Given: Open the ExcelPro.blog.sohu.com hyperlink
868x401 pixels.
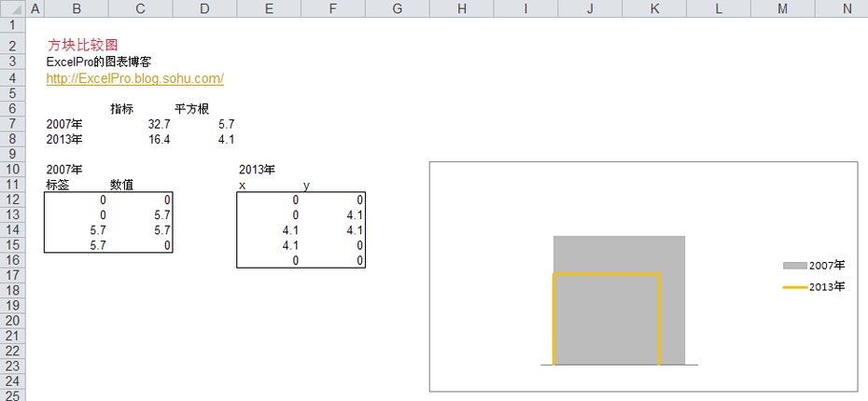Looking at the screenshot, I should tap(135, 78).
